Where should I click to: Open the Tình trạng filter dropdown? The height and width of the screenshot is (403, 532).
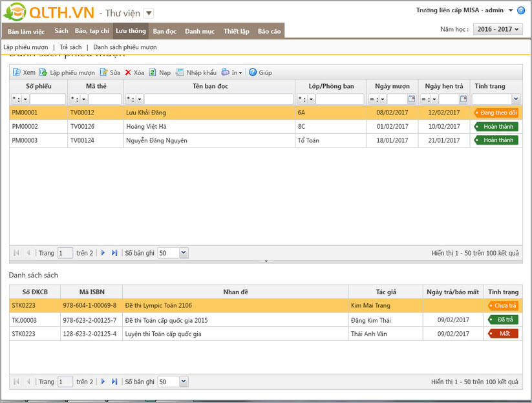pos(515,99)
